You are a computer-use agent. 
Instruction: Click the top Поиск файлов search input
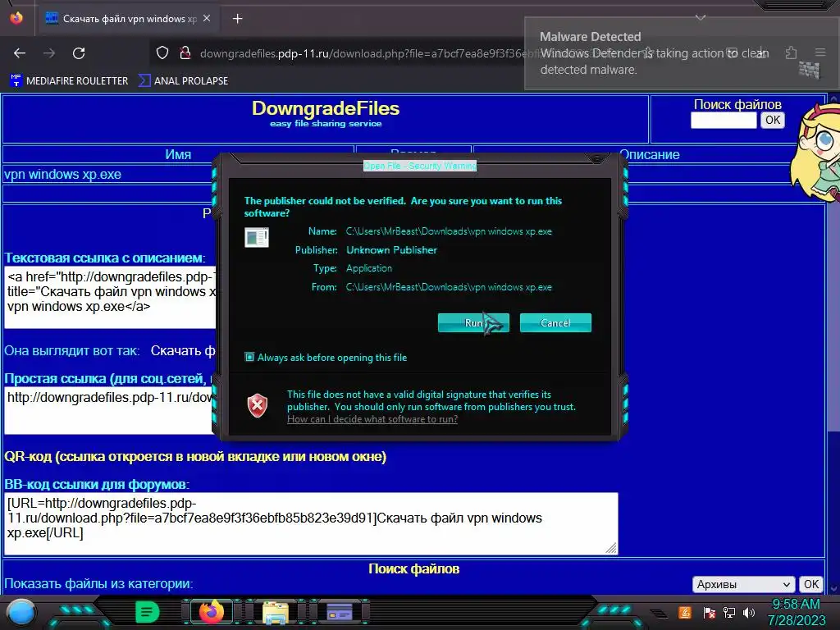pos(724,121)
